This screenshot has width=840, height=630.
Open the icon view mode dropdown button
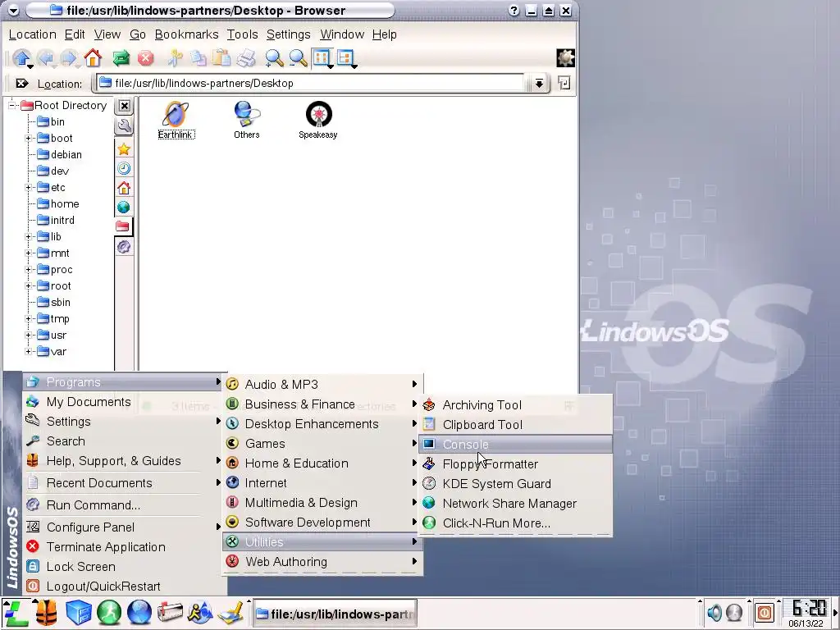322,58
